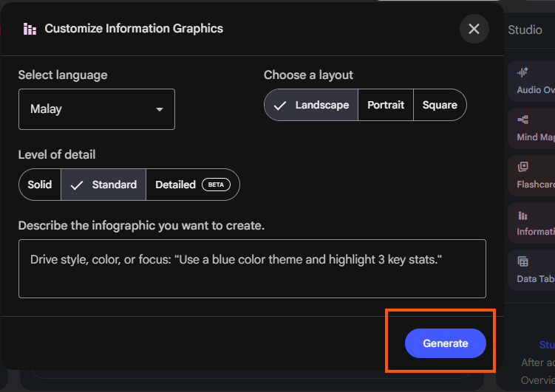
Task: Click the Audio Overview waveform icon
Action: [523, 72]
